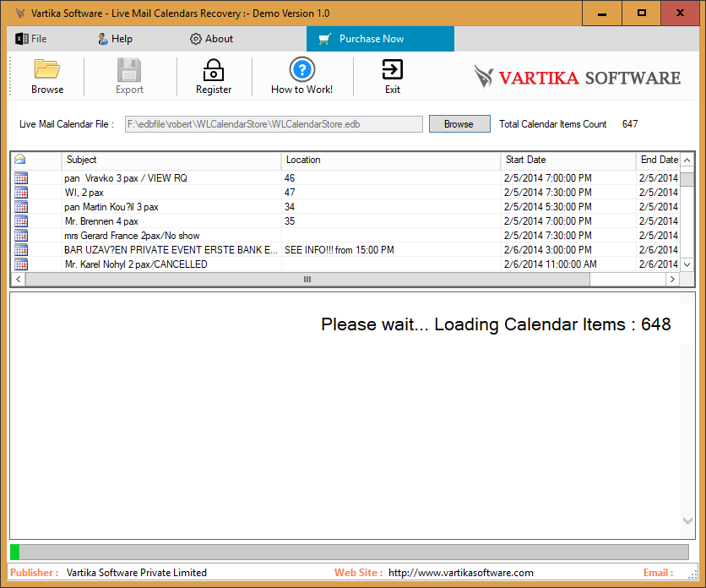Click start date '2/6/2014 3:00:00 PM'
Screen dimensions: 706x588
click(x=547, y=250)
